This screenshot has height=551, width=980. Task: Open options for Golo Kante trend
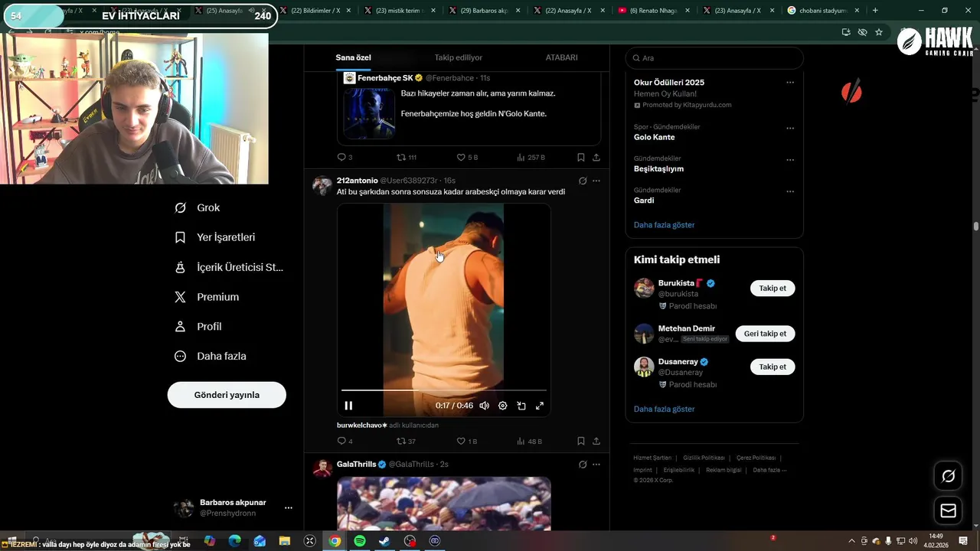pos(790,128)
